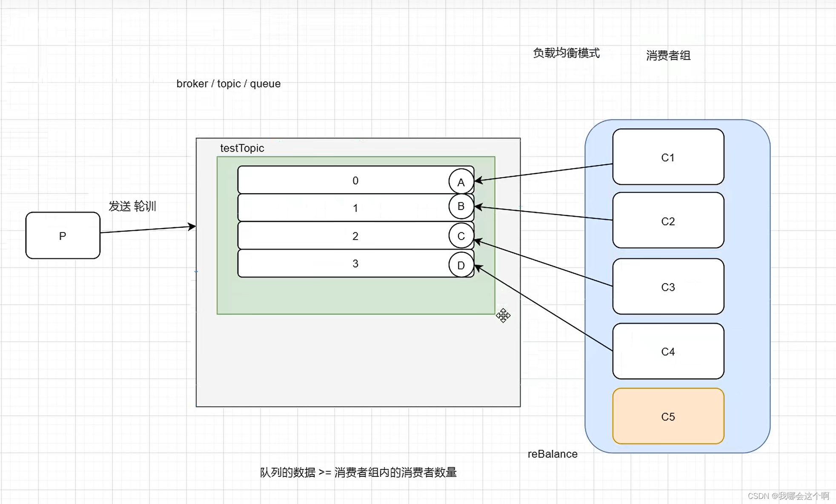This screenshot has width=836, height=504.
Task: Select consumer box C4
Action: pos(668,351)
